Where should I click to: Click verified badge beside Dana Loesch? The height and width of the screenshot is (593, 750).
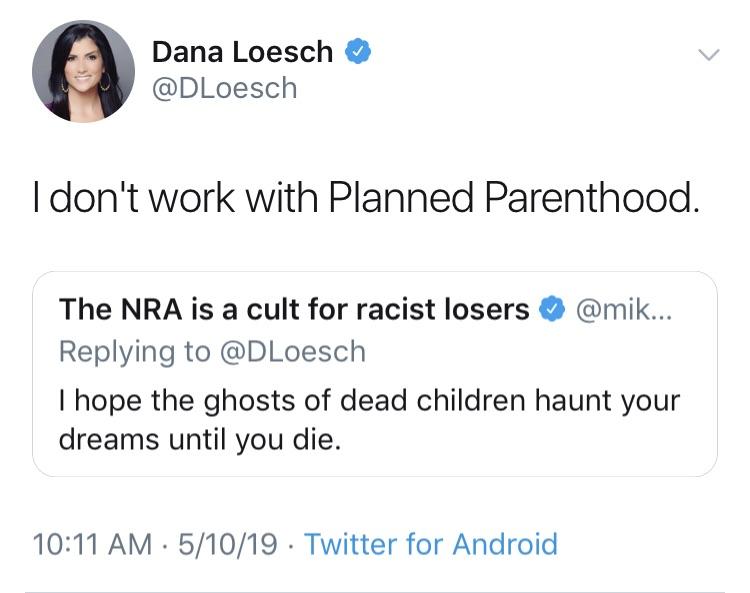(x=357, y=52)
